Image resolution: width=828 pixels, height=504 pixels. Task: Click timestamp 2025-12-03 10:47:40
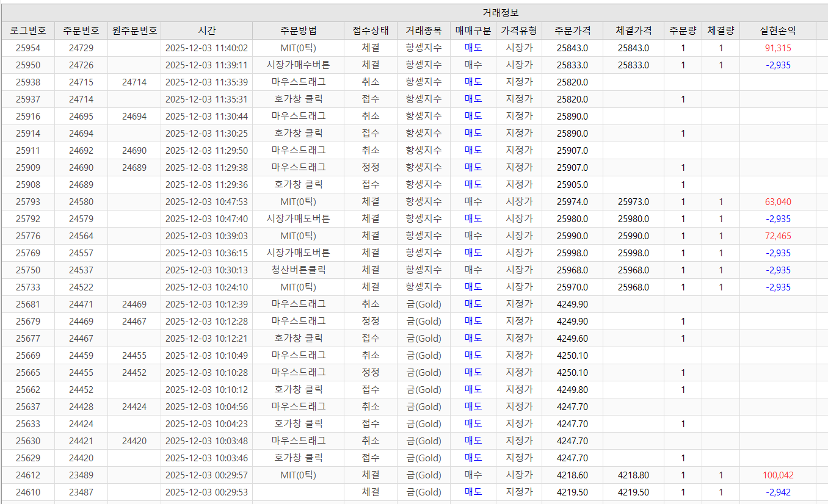click(206, 218)
